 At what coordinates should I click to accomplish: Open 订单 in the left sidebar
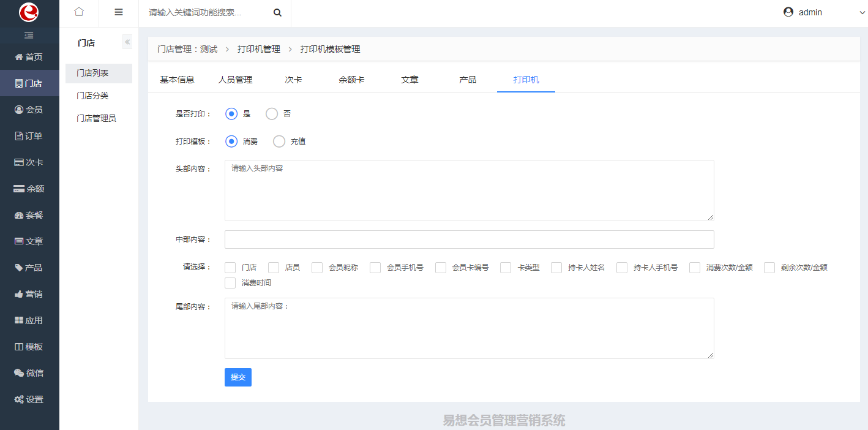[x=29, y=136]
